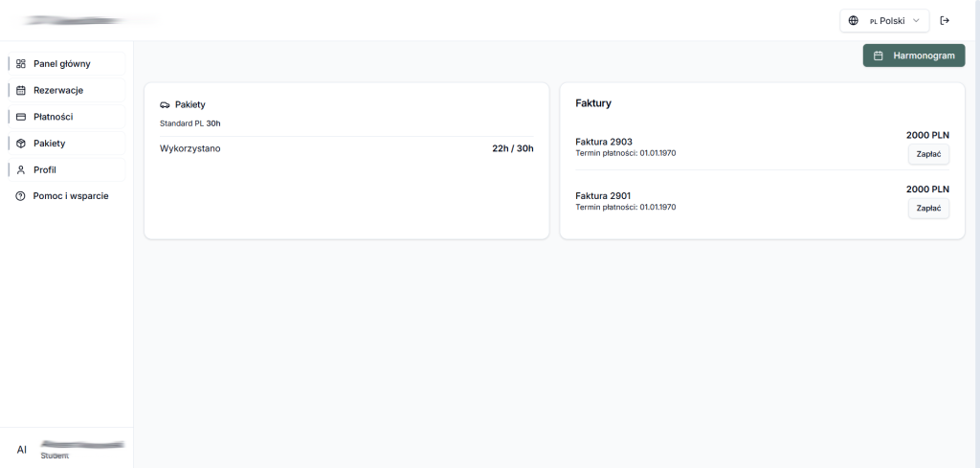Click the Rezerwacje calendar icon in sidebar
Screen dimensions: 980x468
point(21,90)
